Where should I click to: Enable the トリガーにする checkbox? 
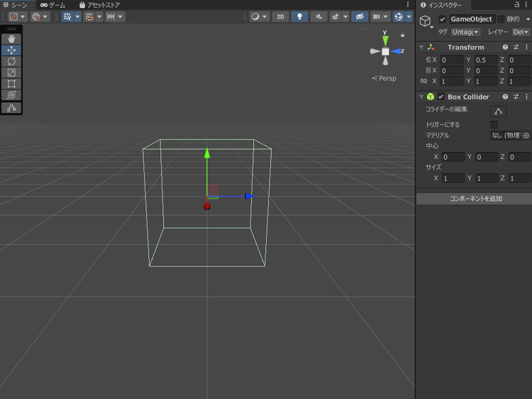coord(494,125)
